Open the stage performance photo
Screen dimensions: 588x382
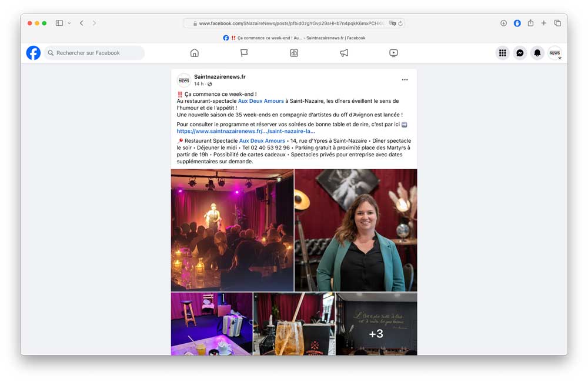coord(232,230)
